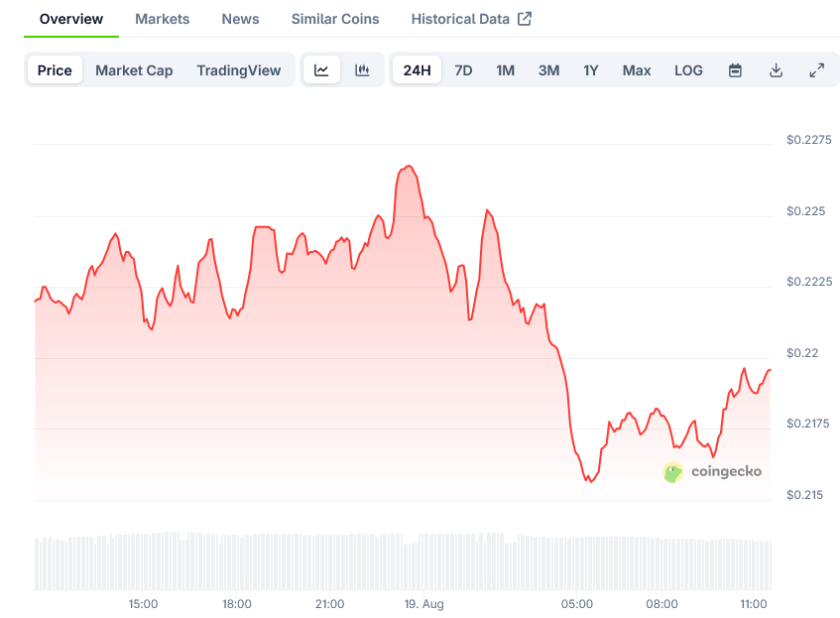Click the 08:00 time axis label
This screenshot has height=618, width=840.
pyautogui.click(x=661, y=604)
